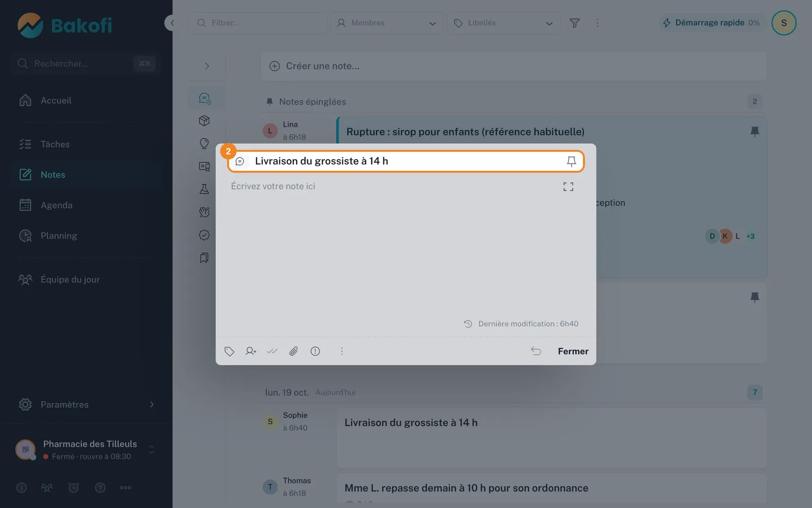Collapse the sidebar with the arrow button
Screen dimensions: 812x508
[x=172, y=23]
